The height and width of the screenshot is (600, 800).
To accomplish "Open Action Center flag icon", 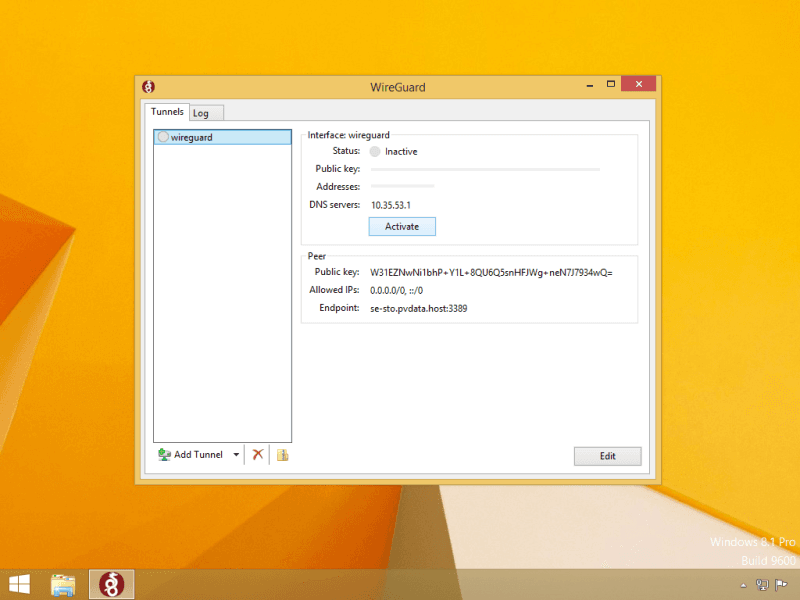I will [781, 585].
